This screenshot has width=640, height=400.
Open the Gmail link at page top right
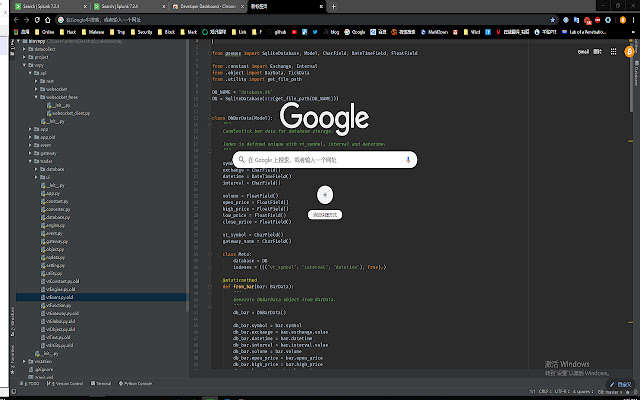pos(583,51)
